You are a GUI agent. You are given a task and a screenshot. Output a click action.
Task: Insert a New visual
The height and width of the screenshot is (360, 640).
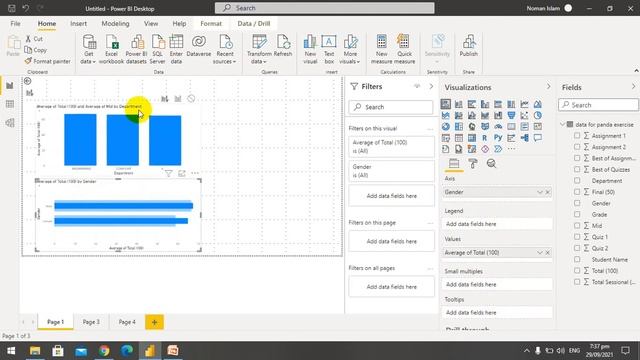pos(310,49)
